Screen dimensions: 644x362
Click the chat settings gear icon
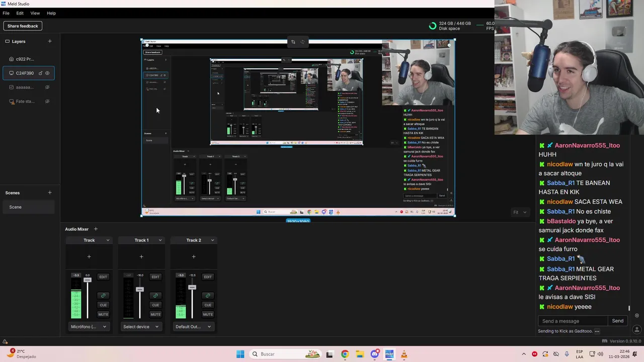(636, 316)
